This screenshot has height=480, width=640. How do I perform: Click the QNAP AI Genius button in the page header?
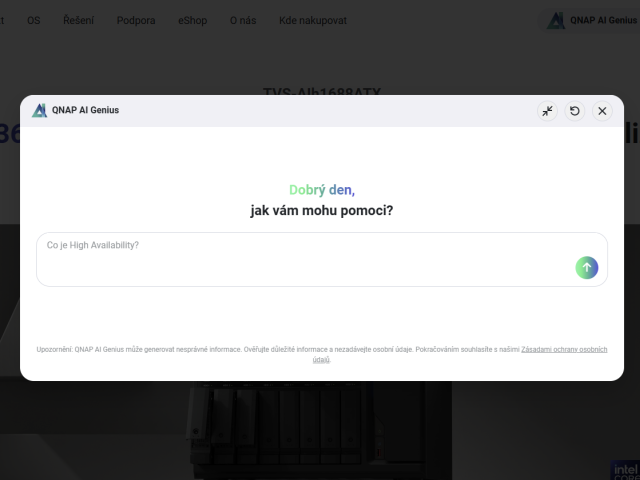(591, 20)
